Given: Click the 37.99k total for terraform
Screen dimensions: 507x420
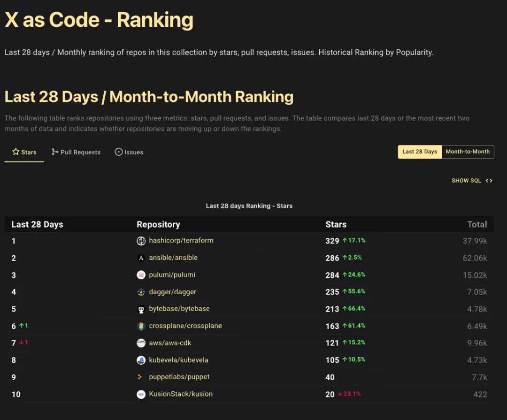Looking at the screenshot, I should pyautogui.click(x=475, y=241).
